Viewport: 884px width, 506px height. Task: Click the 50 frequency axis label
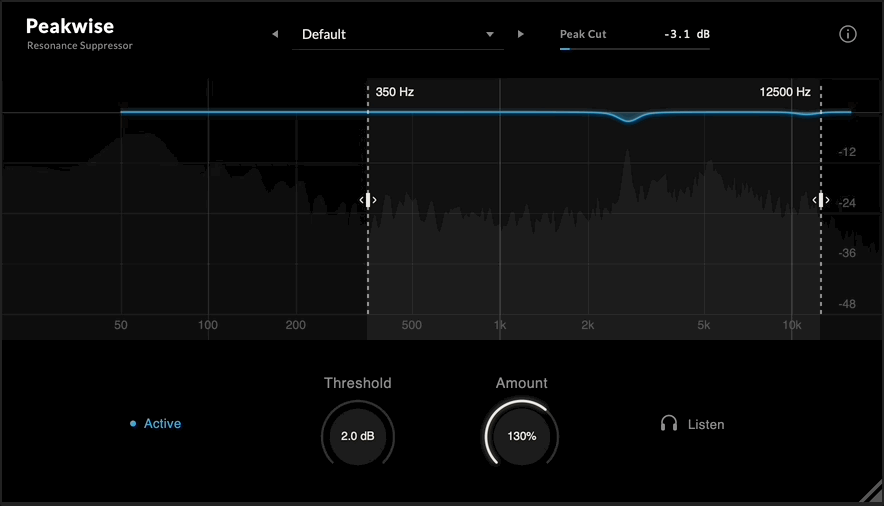click(121, 325)
